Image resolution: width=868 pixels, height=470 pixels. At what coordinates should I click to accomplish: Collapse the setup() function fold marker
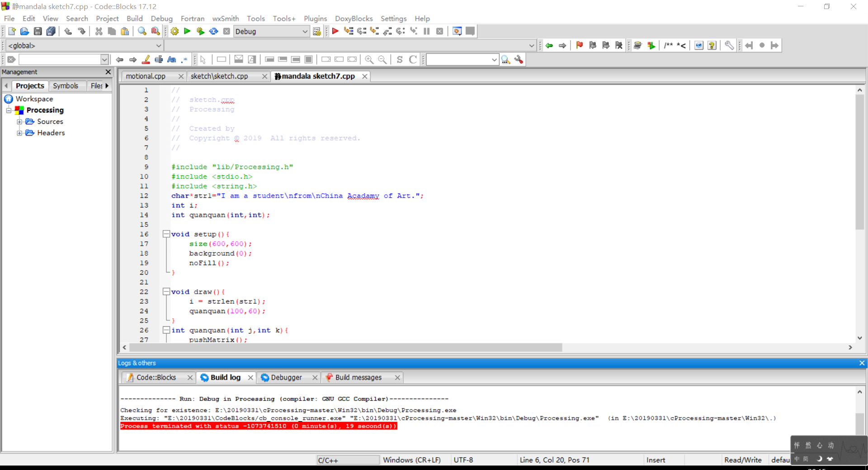166,234
